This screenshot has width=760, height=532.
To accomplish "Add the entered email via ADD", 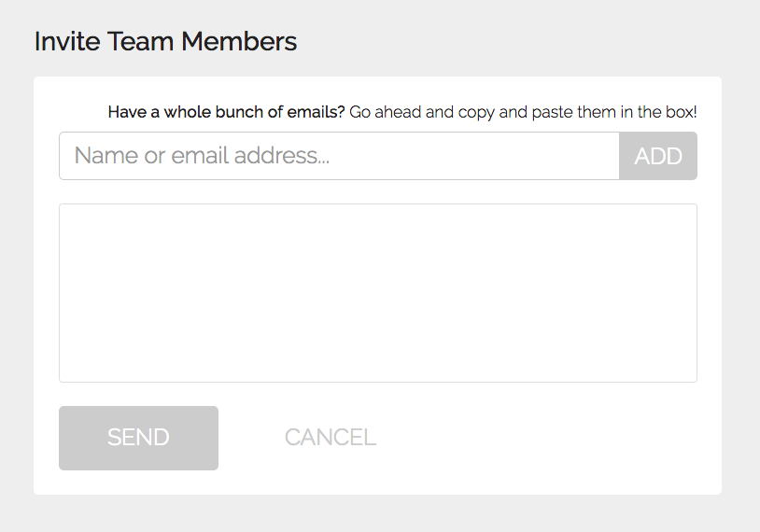I will (658, 156).
